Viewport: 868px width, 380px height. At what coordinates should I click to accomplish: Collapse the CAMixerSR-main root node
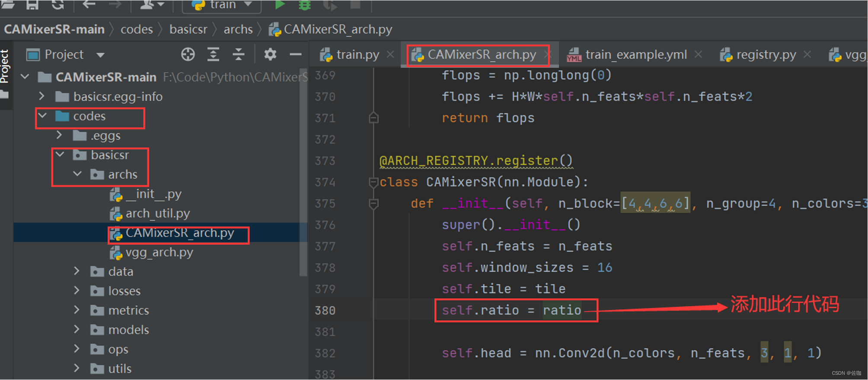click(25, 77)
